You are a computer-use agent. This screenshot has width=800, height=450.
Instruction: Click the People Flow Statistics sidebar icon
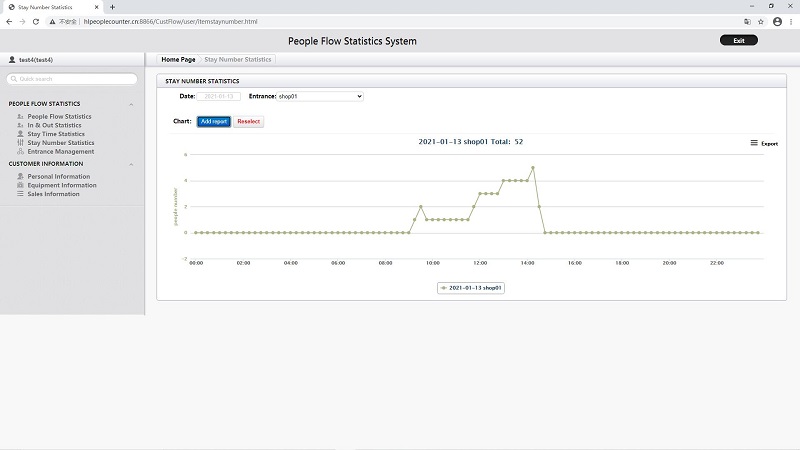click(x=20, y=116)
